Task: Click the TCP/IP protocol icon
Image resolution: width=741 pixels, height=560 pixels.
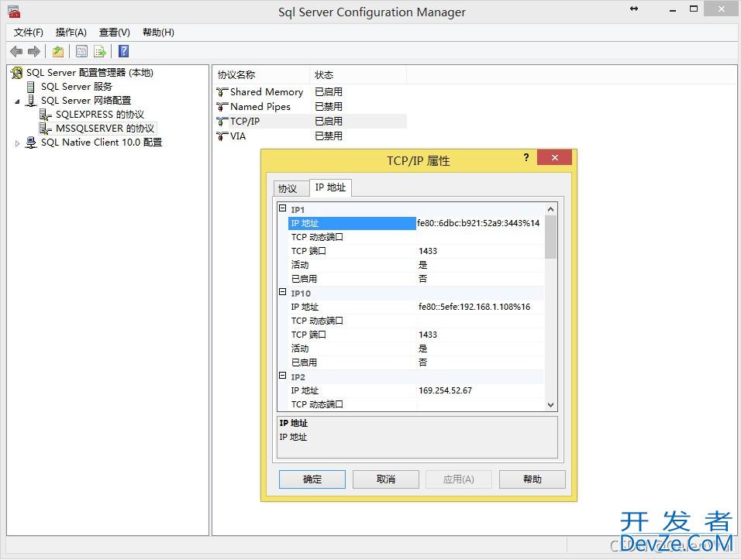Action: (222, 122)
